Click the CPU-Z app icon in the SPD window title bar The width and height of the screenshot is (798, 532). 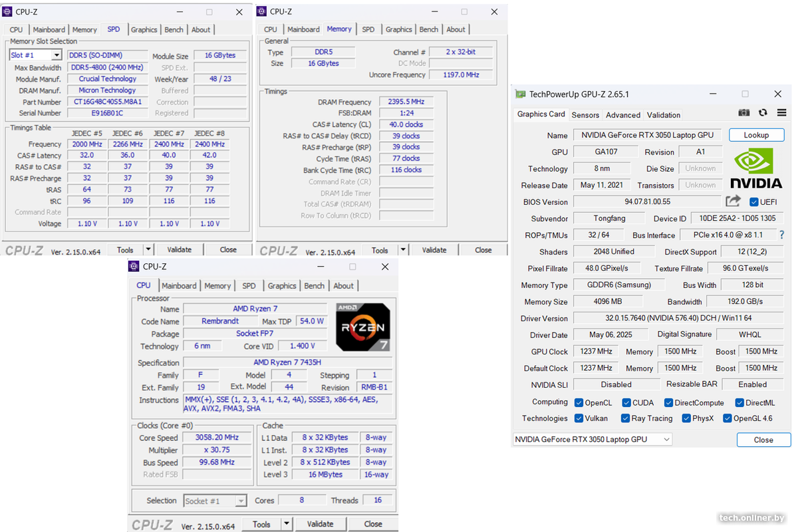pyautogui.click(x=9, y=11)
